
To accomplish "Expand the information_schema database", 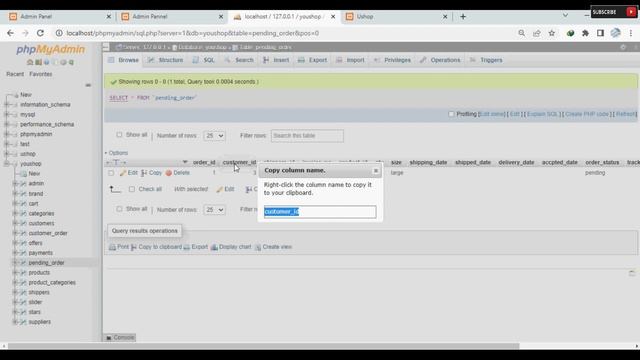I will [x=7, y=105].
